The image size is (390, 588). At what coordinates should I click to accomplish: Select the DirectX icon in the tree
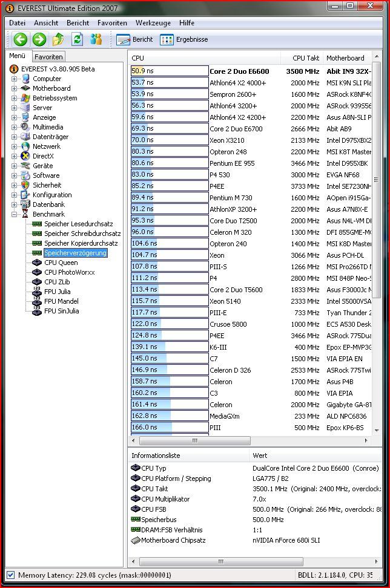[x=25, y=156]
